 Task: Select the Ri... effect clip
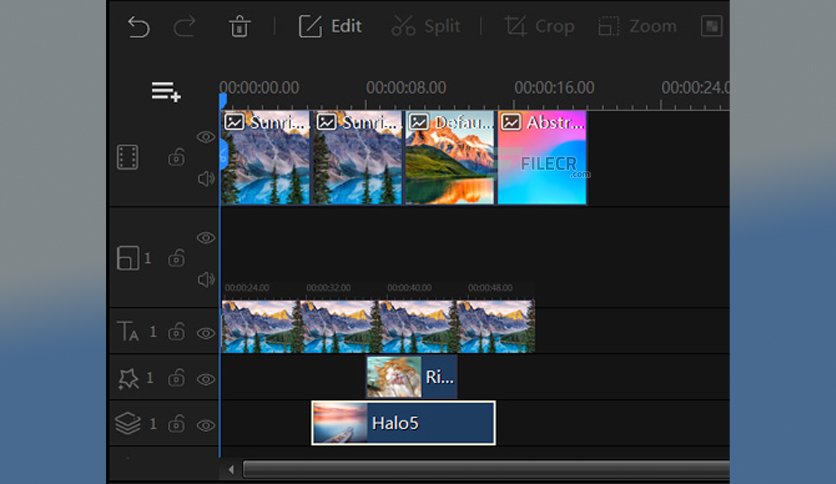(x=412, y=377)
